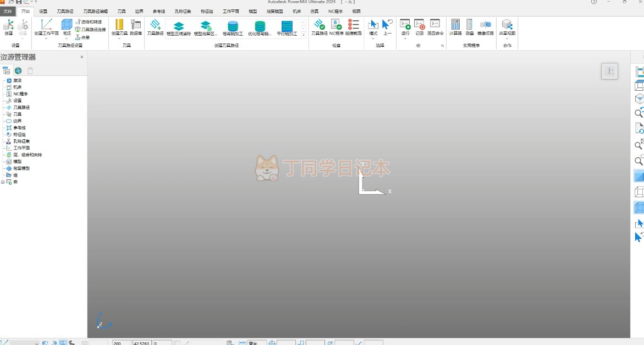
Task: Select 等高精加工 strategy
Action: point(233,29)
